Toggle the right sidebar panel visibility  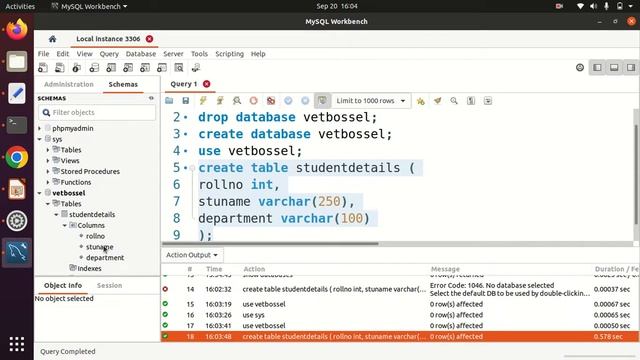point(631,68)
